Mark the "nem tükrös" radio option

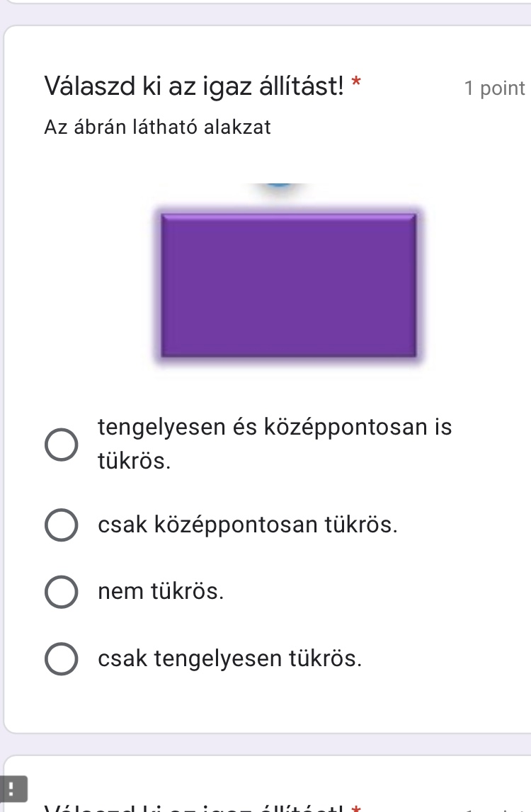click(62, 592)
